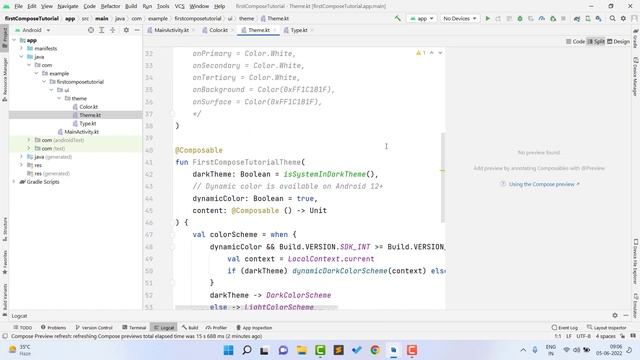The image size is (640, 360).
Task: Open File Explorer from the taskbar
Action: pyautogui.click(x=302, y=350)
